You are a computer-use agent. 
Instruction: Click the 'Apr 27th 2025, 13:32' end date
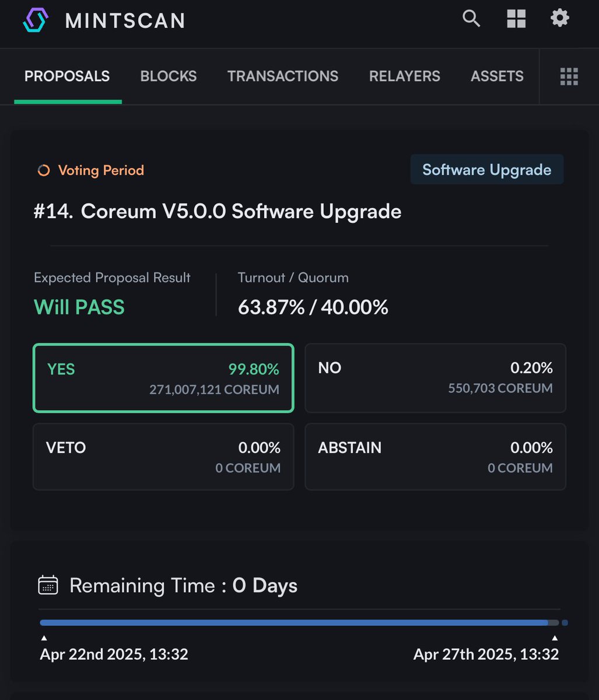tap(486, 654)
